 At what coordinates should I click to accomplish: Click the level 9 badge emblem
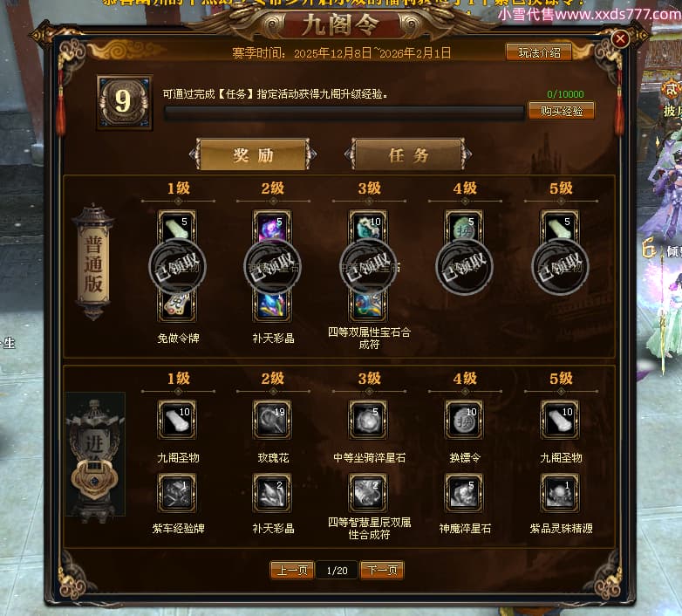pyautogui.click(x=125, y=103)
